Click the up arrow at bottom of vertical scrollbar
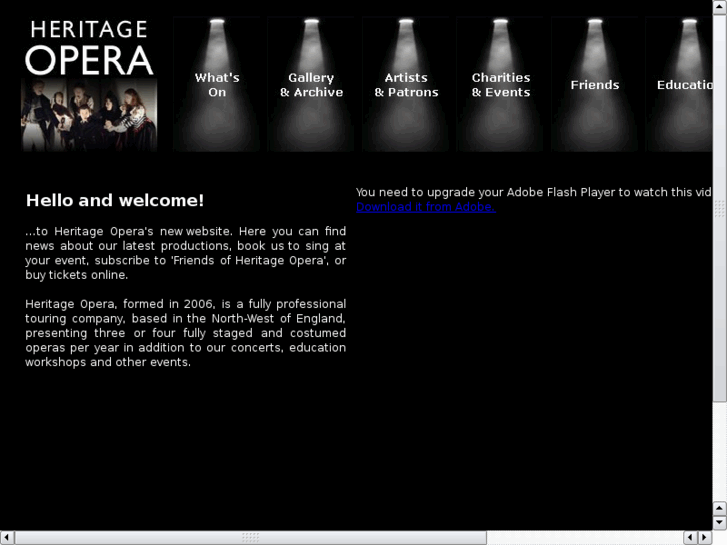Screen dimensions: 727x545 (720, 509)
